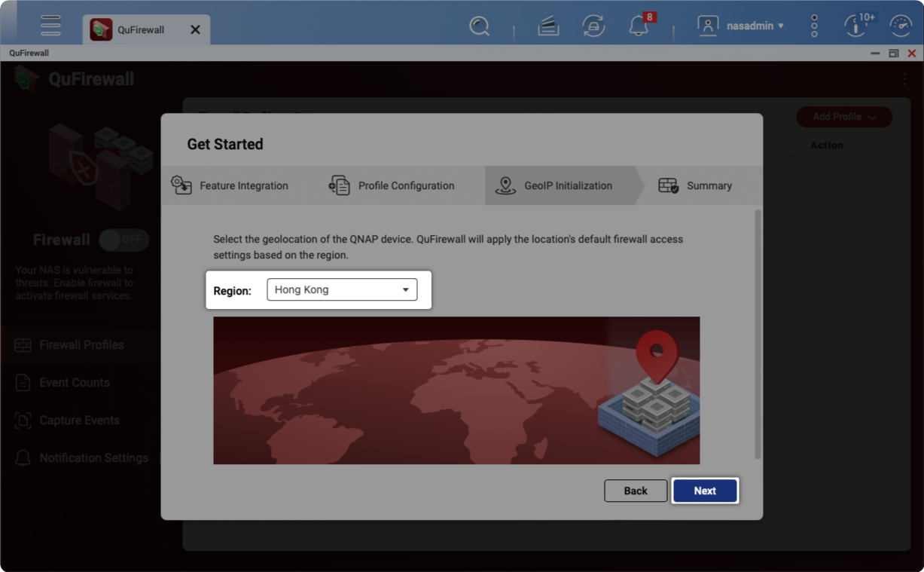The image size is (924, 572).
Task: Open the vertical three-dots more menu
Action: (814, 26)
